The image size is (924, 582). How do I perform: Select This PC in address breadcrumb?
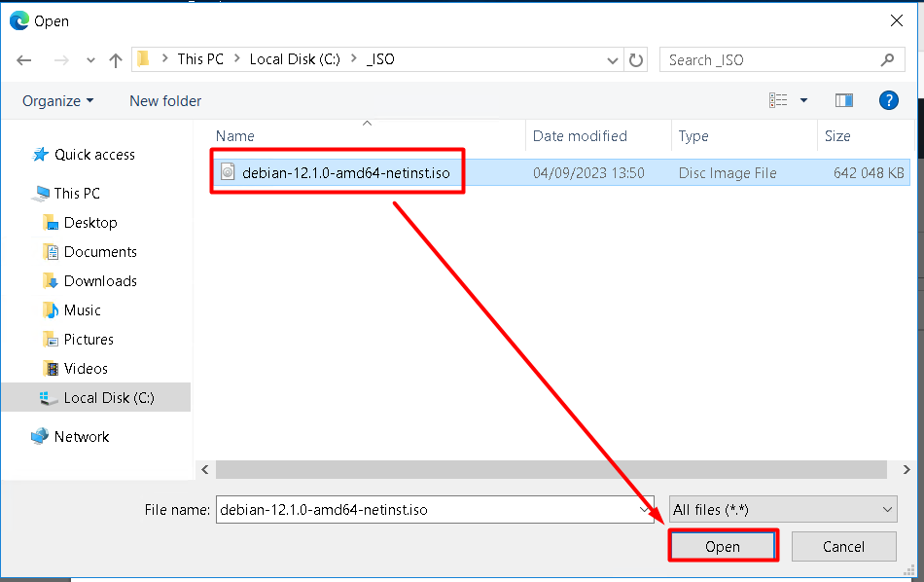coord(200,59)
